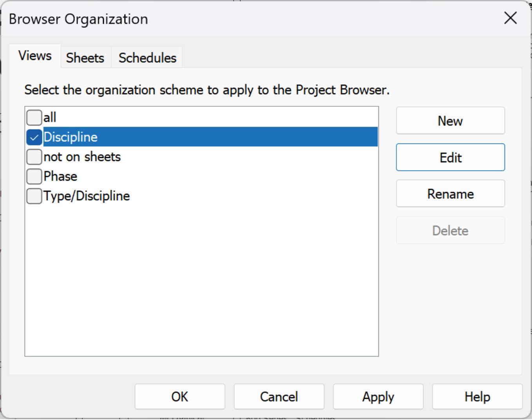Open Help for this dialog
The image size is (532, 420).
tap(477, 396)
